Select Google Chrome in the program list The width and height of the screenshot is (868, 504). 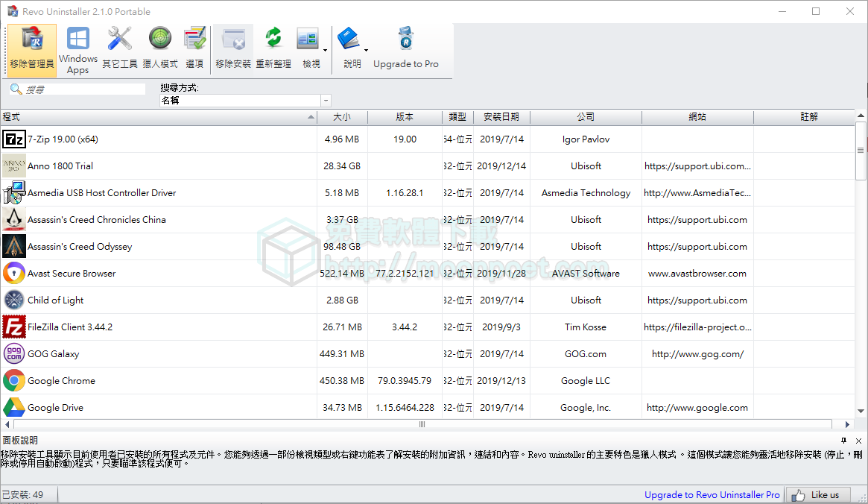coord(61,380)
